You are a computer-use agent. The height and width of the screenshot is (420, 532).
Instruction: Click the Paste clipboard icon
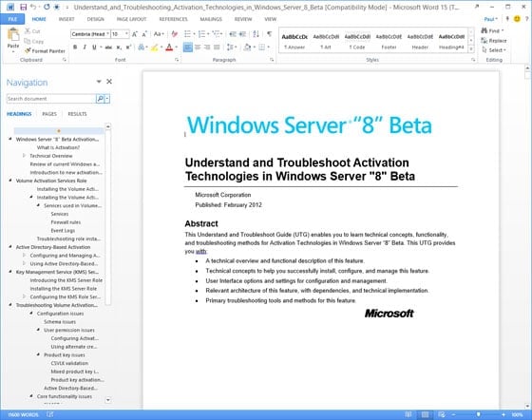pos(13,35)
